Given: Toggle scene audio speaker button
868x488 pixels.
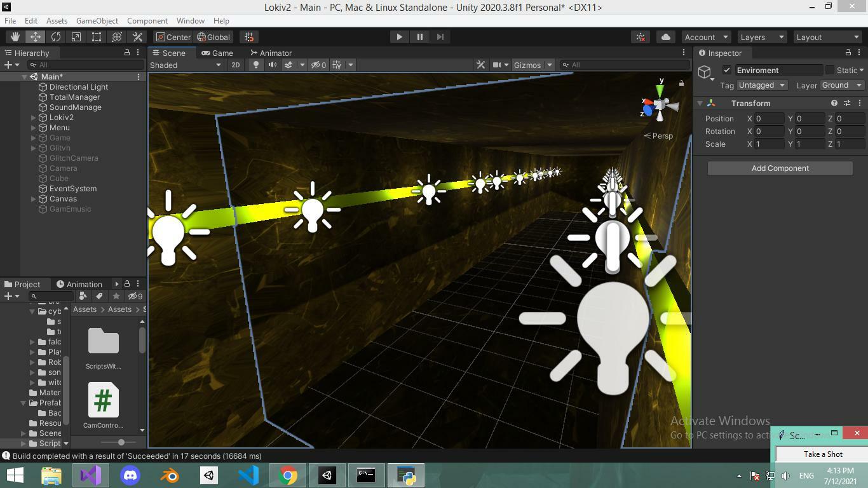Looking at the screenshot, I should [x=272, y=65].
